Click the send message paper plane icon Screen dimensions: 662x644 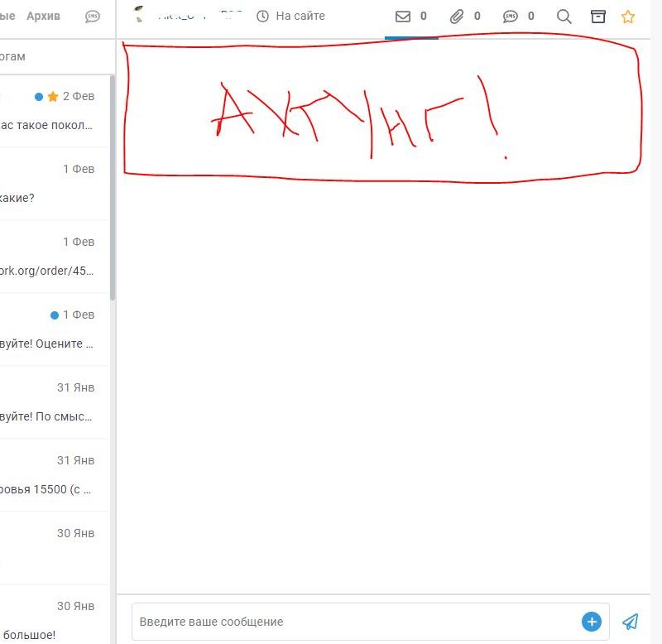click(631, 622)
